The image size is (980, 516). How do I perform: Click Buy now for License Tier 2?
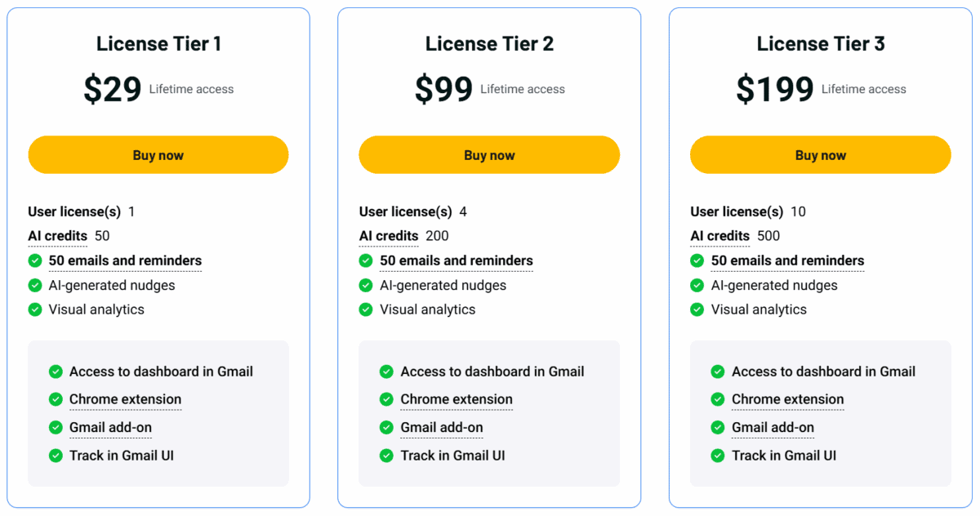tap(489, 155)
